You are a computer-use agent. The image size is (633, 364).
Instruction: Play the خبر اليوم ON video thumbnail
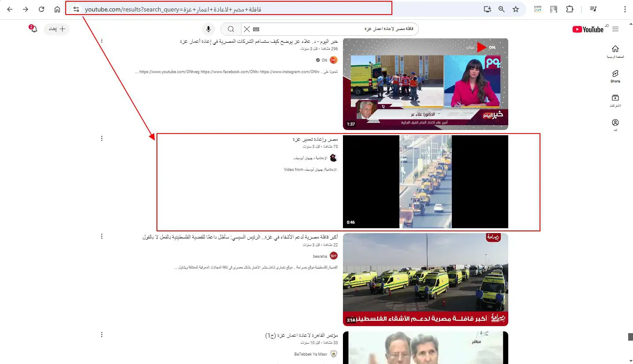click(x=425, y=84)
